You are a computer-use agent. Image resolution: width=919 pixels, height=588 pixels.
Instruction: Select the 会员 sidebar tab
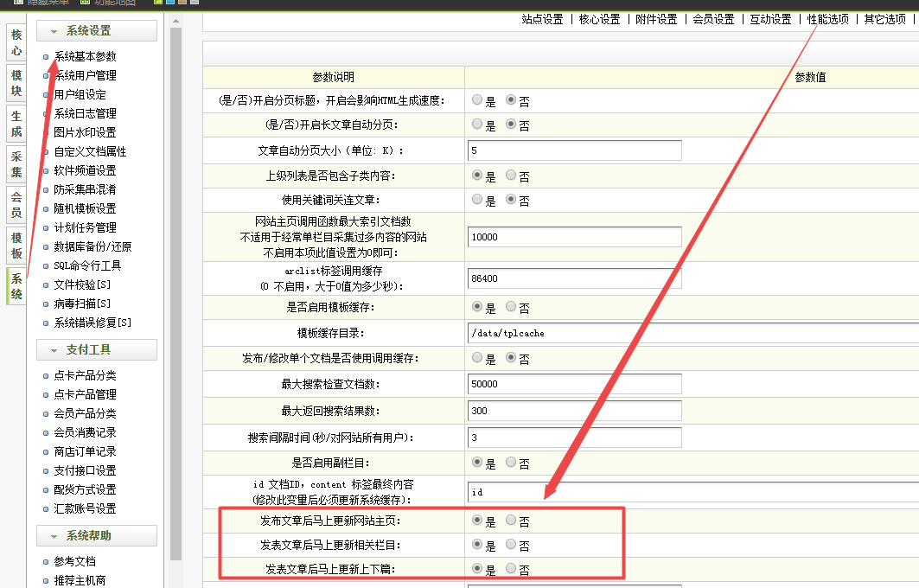16,205
